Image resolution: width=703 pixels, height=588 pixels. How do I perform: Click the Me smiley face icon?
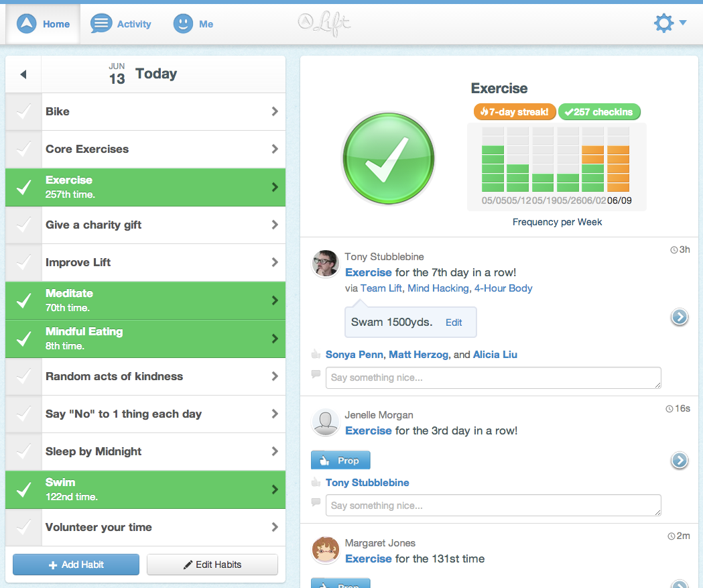tap(183, 23)
